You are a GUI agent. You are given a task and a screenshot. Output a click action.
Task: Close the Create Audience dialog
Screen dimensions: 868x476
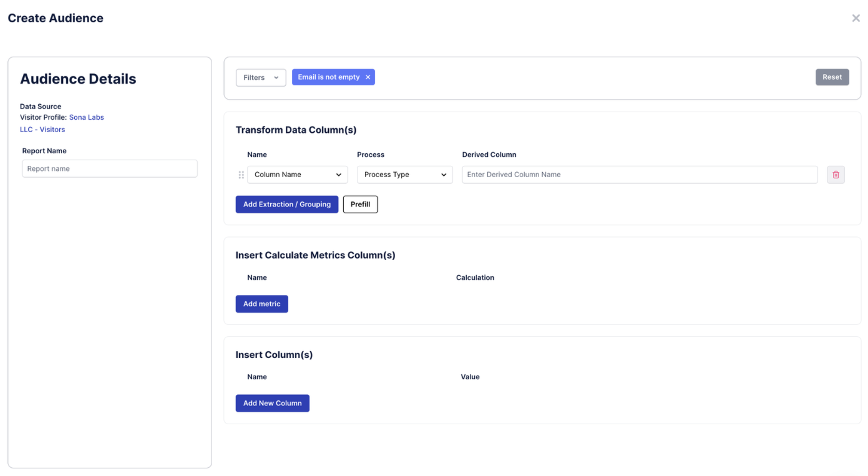pos(855,18)
